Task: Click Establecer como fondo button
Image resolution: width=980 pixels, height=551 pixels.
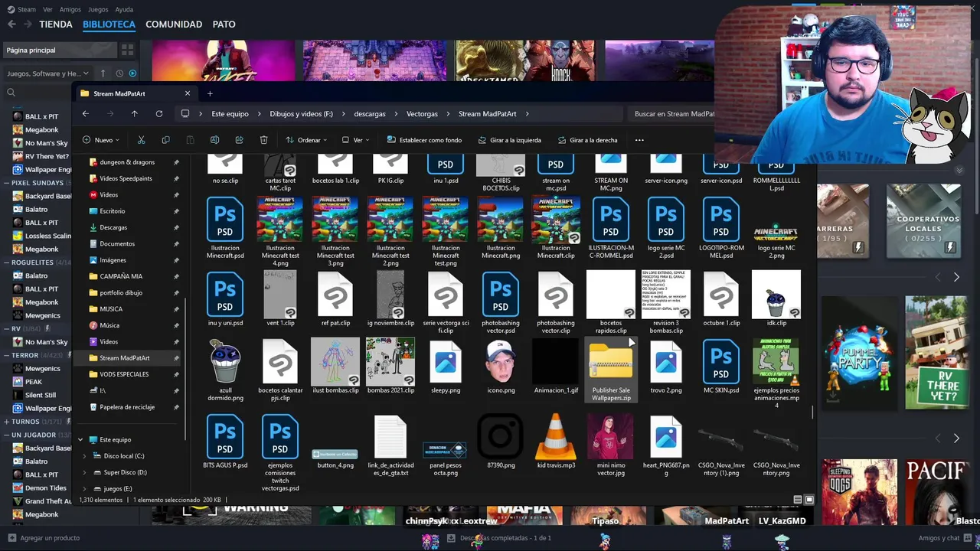Action: pos(424,140)
